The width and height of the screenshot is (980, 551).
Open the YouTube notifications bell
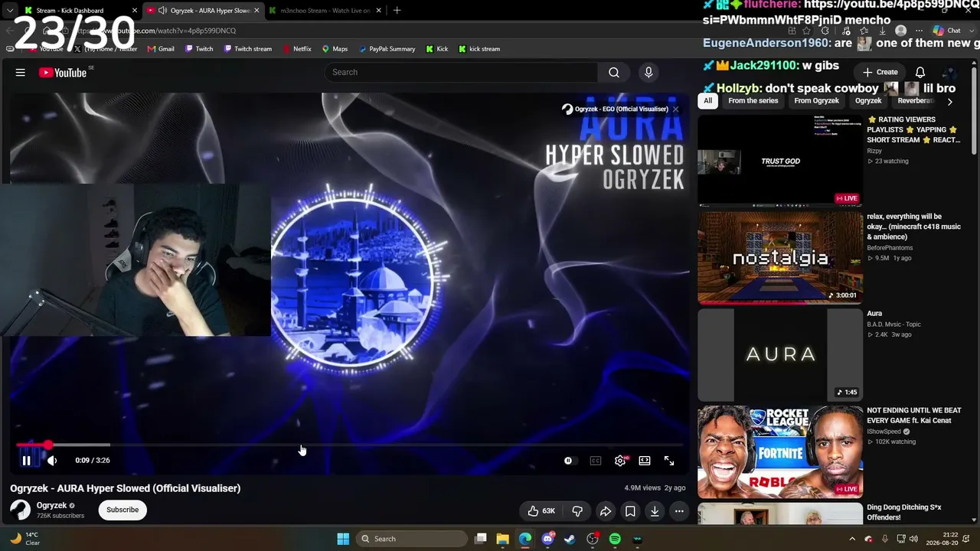pos(920,72)
